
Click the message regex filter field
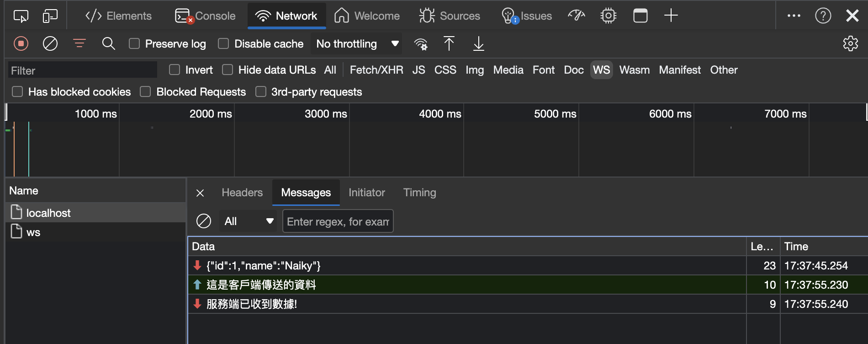338,221
